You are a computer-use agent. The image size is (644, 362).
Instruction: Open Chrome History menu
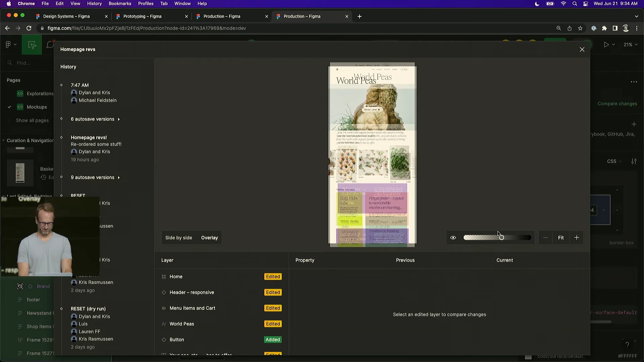[x=94, y=4]
